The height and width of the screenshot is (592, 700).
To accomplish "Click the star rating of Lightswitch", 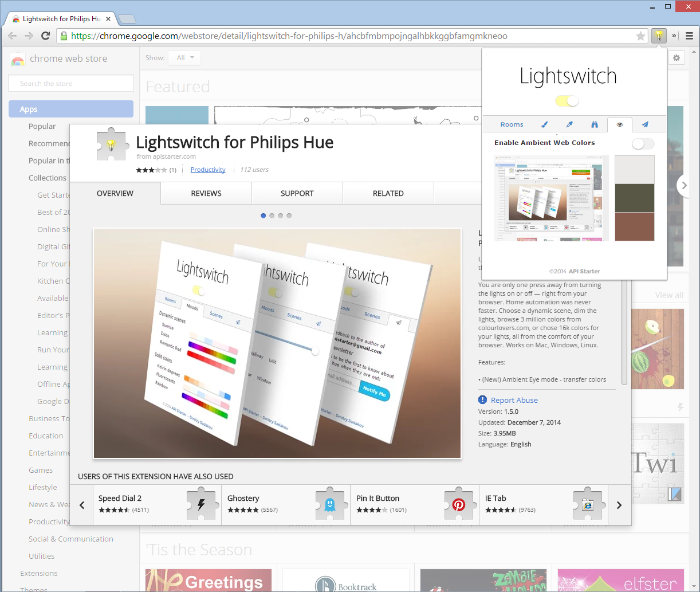I will [x=151, y=170].
